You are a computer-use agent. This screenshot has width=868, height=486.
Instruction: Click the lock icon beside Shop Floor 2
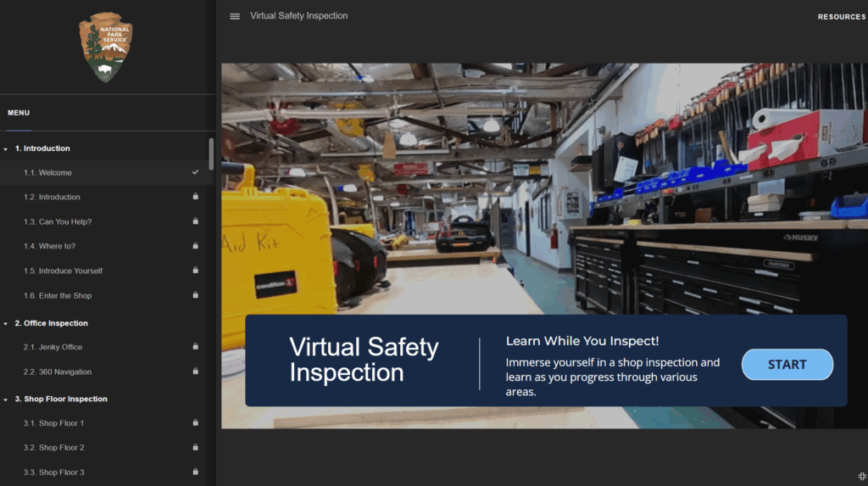pos(196,447)
